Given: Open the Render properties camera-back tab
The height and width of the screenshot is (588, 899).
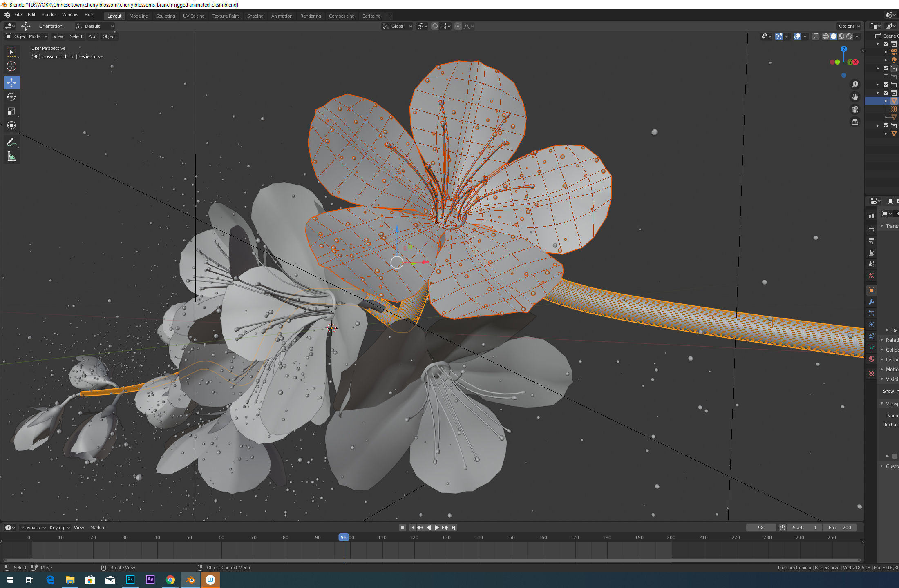Looking at the screenshot, I should click(871, 230).
